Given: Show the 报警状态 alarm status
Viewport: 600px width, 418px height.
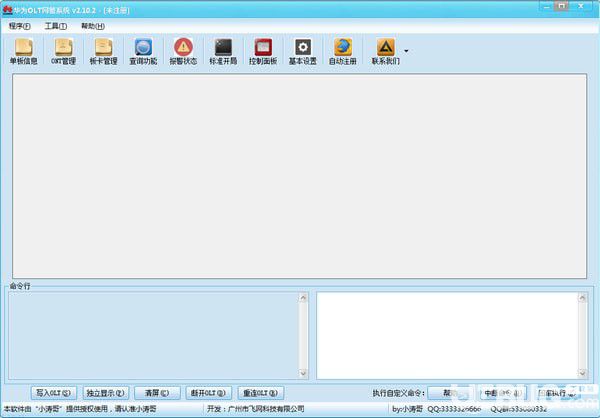Looking at the screenshot, I should click(x=183, y=51).
